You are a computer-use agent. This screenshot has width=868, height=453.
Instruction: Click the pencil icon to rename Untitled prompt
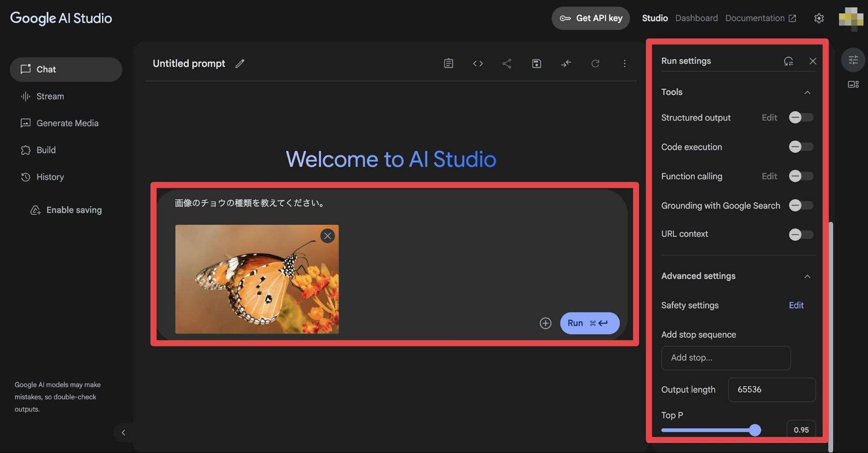pyautogui.click(x=240, y=64)
